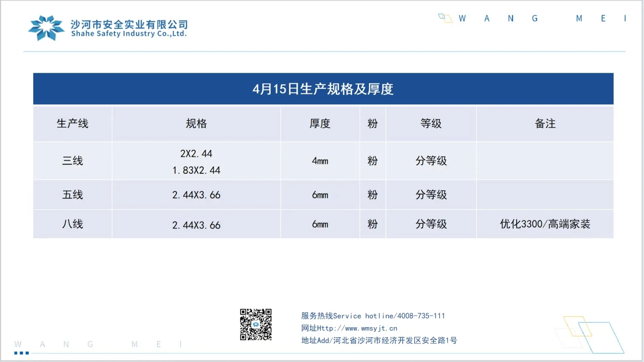Click the service hotline 4008-735-111 line

373,316
